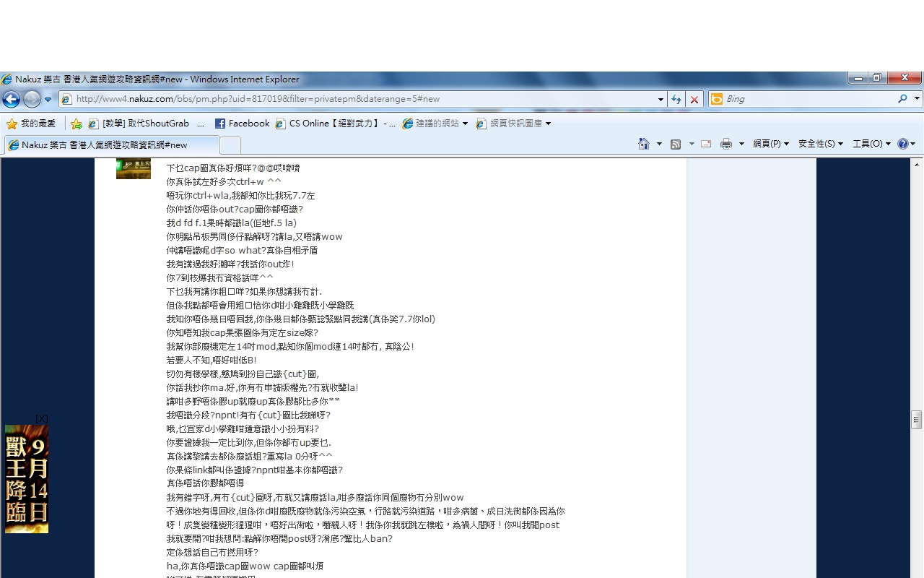Open the search provider dropdown arrow

click(917, 99)
